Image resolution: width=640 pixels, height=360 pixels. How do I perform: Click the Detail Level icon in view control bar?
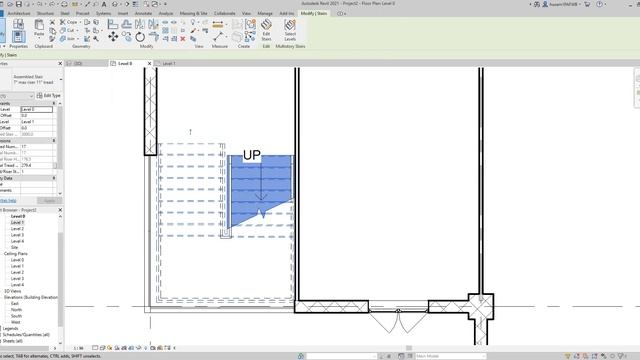95,348
